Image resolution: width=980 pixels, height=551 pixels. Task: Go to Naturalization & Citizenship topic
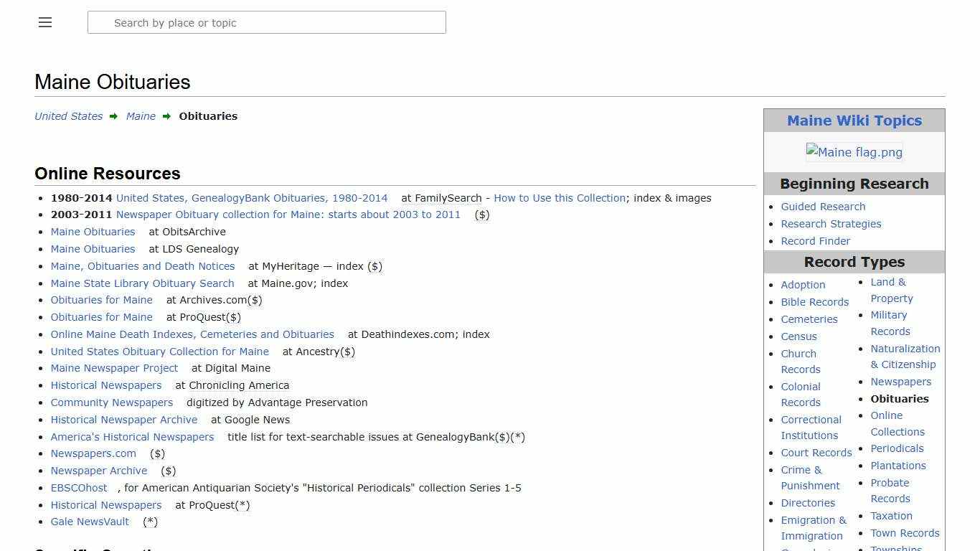coord(905,357)
